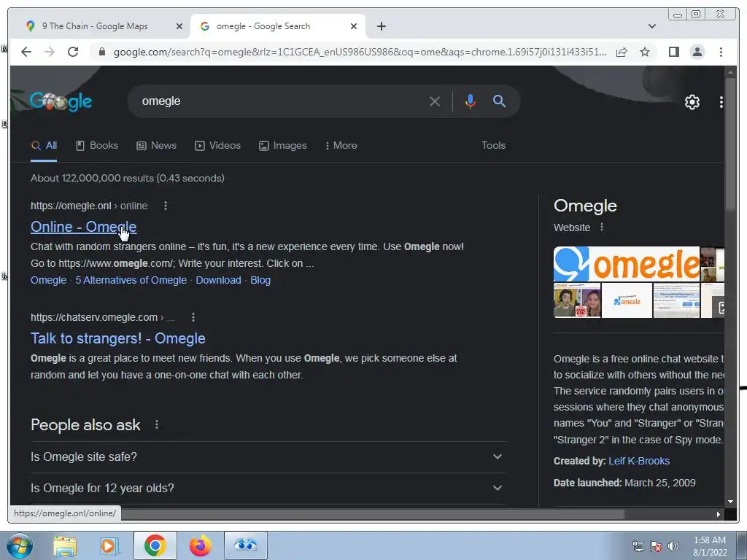Open the taskbar clock showing 1:58 AM
Viewport: 747px width, 560px height.
tap(709, 546)
